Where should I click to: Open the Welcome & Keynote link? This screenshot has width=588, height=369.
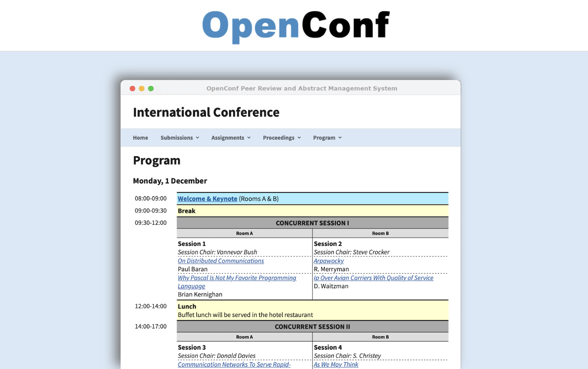[x=207, y=198]
